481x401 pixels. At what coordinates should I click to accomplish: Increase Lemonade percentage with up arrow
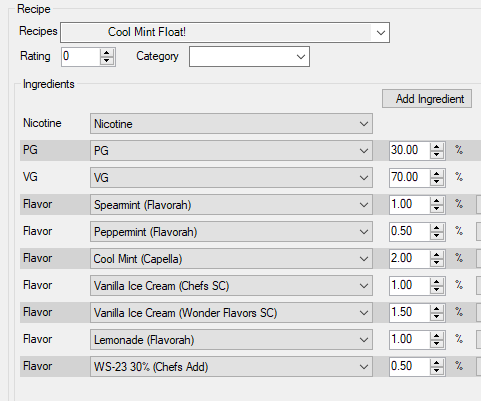(x=437, y=336)
